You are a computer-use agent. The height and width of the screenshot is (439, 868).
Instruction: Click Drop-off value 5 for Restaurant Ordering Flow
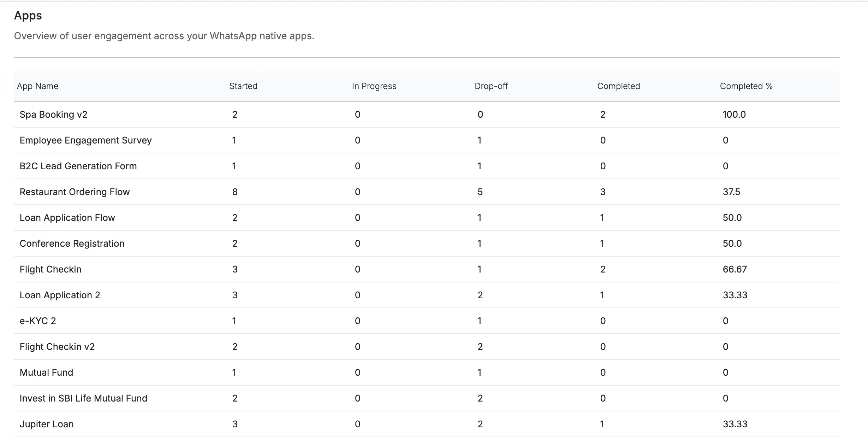point(480,192)
